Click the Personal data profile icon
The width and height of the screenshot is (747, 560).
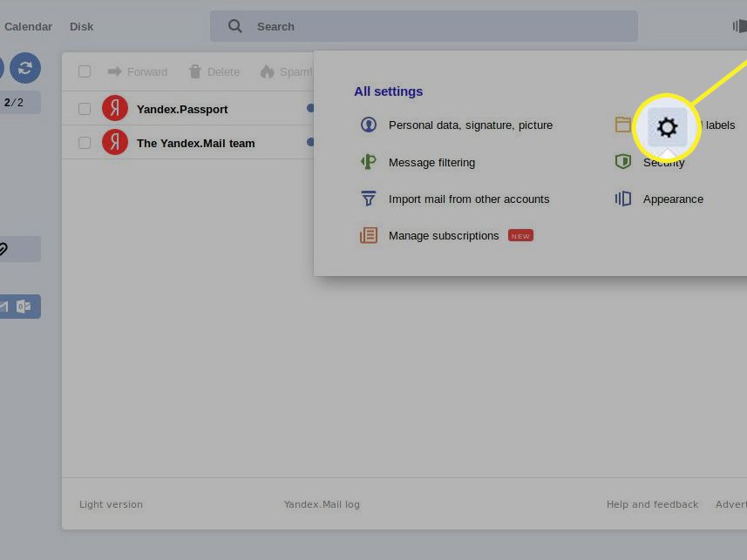368,125
